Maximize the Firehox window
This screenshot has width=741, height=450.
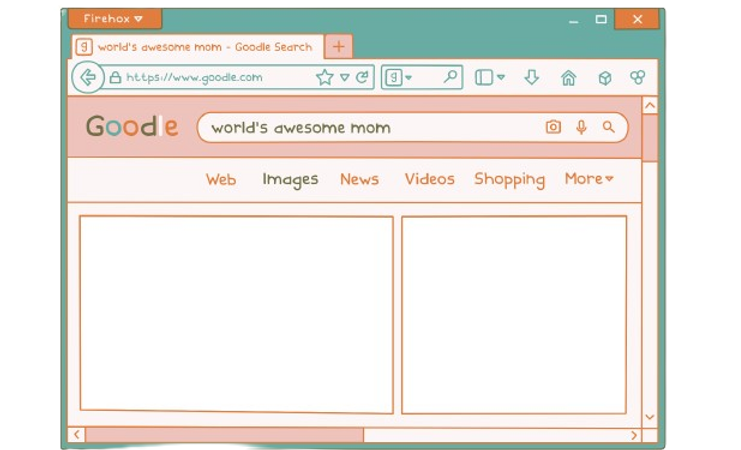(601, 19)
